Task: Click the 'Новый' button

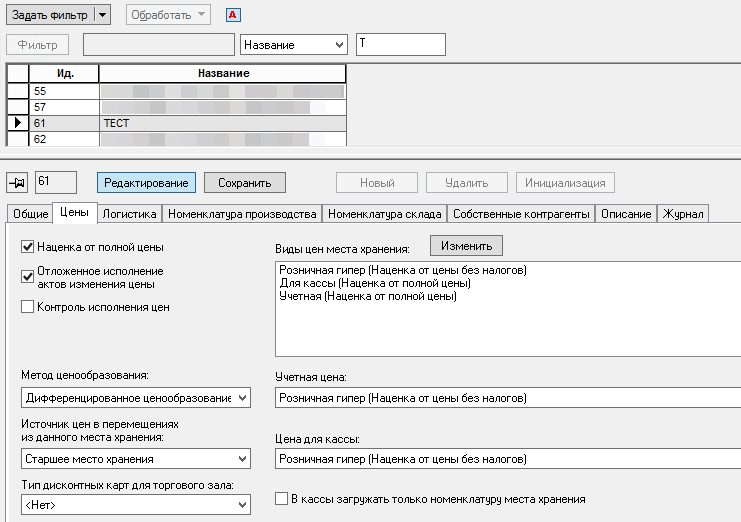Action: [x=377, y=183]
